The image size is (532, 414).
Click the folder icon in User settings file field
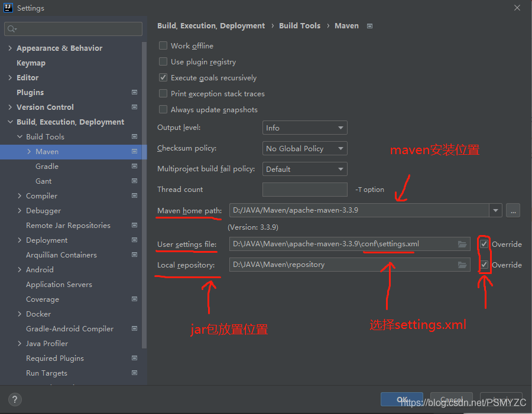462,244
